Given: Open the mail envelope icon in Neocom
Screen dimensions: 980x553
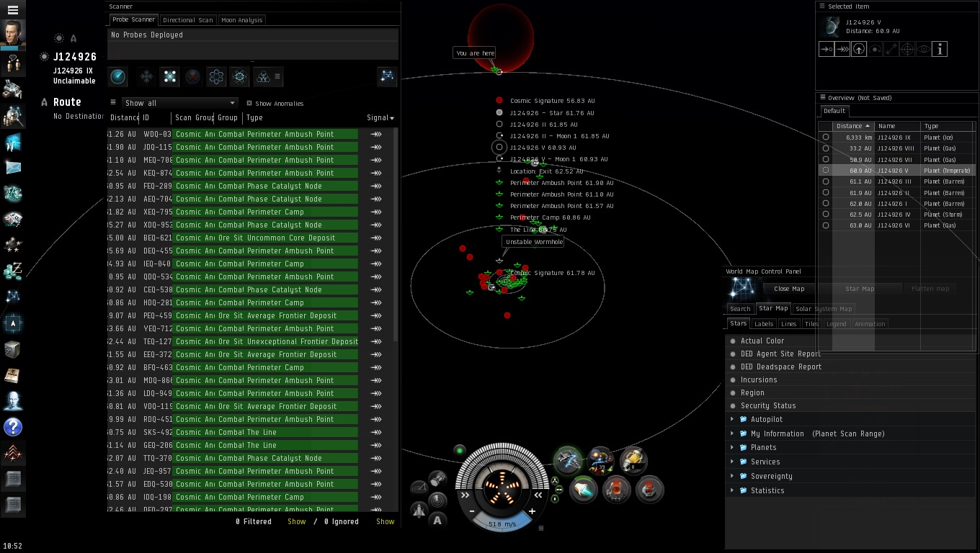Looking at the screenshot, I should click(x=12, y=168).
